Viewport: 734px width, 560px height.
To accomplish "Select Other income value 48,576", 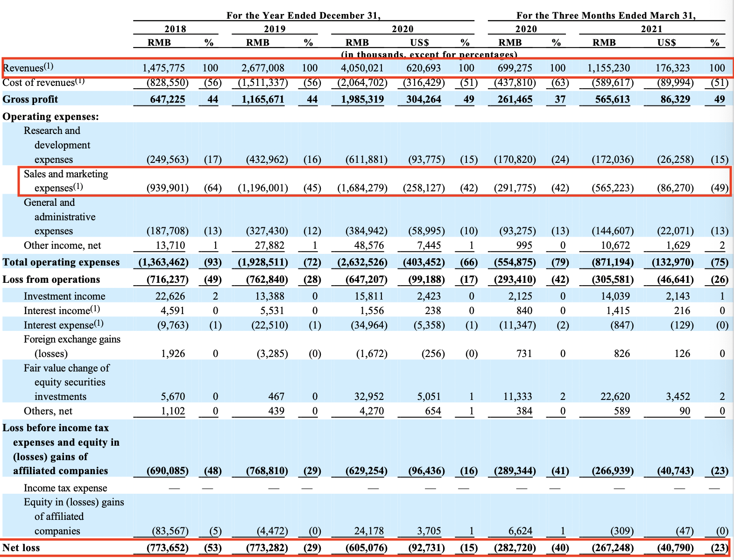I will (x=368, y=245).
